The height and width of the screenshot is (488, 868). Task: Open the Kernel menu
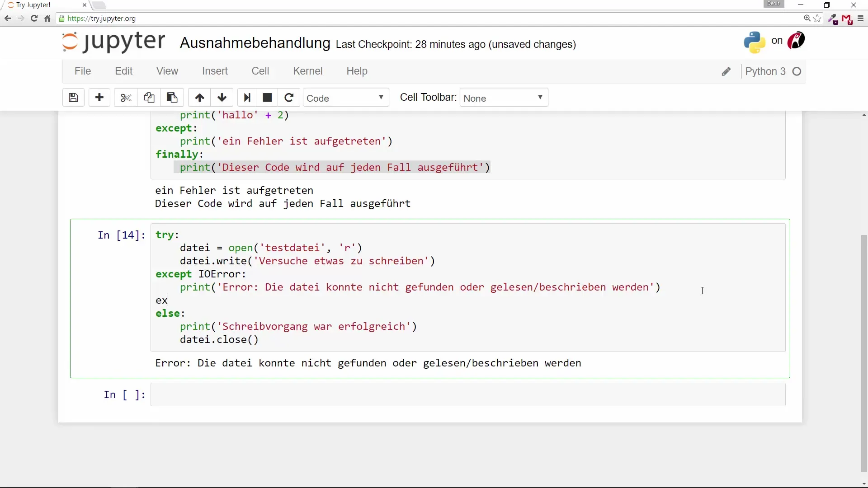click(x=308, y=71)
